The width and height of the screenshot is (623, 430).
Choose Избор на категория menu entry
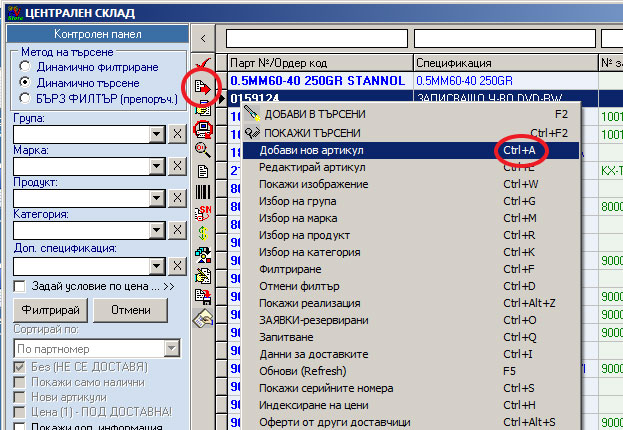coord(411,252)
